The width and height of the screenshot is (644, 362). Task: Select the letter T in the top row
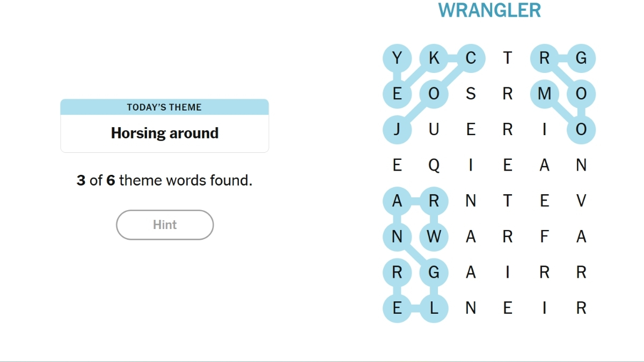click(x=507, y=58)
